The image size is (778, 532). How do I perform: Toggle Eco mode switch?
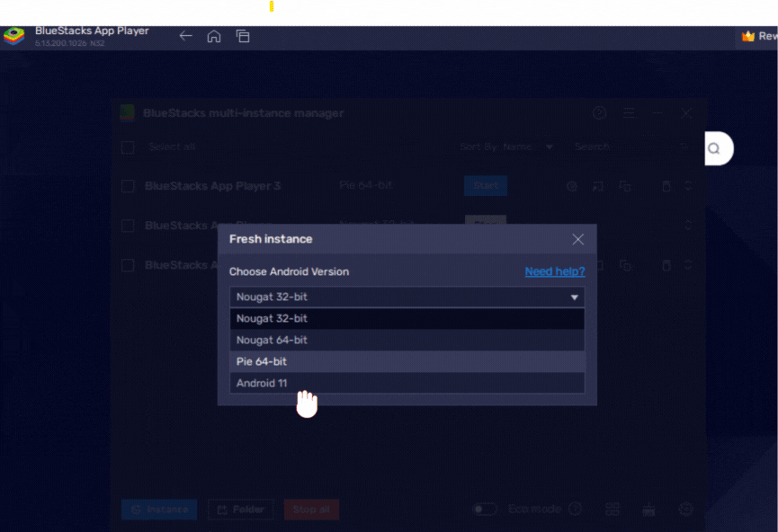[484, 510]
